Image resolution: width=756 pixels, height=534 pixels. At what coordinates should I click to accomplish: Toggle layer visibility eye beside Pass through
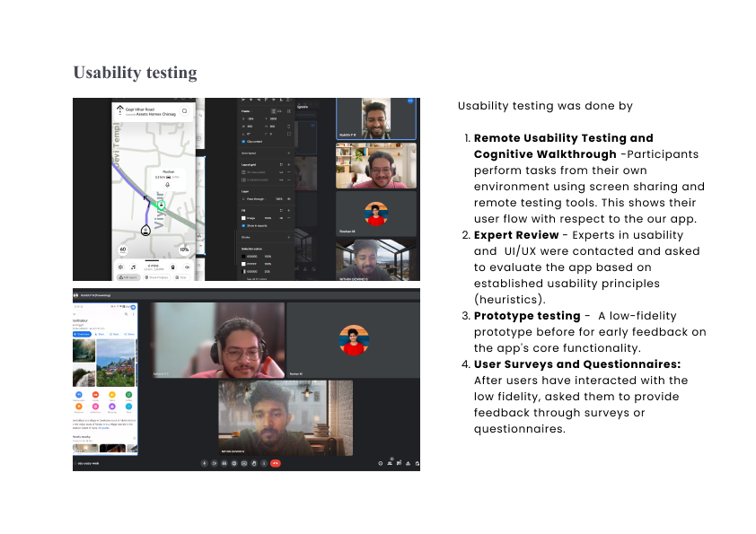(289, 198)
